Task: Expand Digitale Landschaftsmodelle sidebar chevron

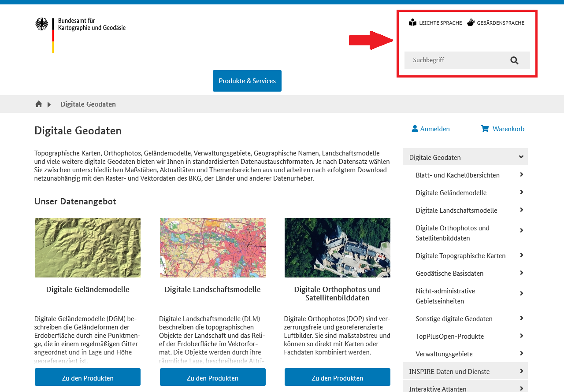Action: pos(521,210)
